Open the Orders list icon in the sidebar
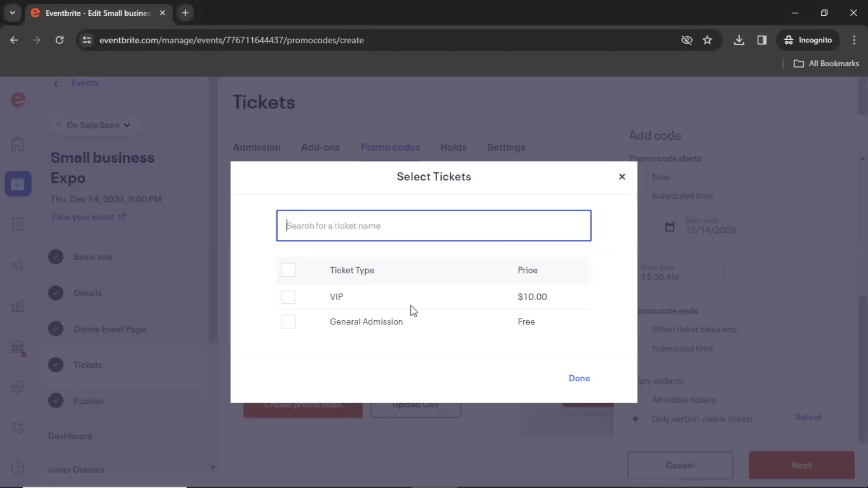This screenshot has width=868, height=488. 18,224
